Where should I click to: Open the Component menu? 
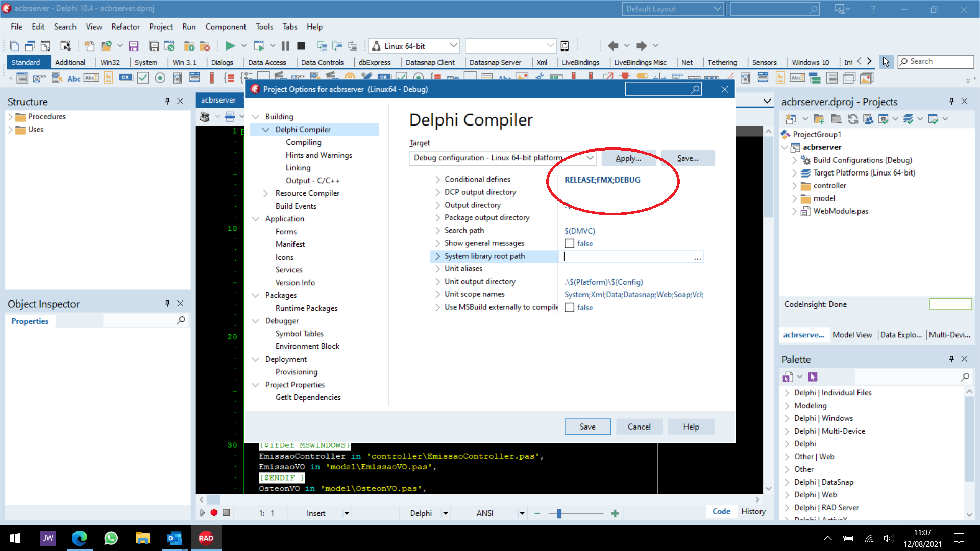pos(226,27)
